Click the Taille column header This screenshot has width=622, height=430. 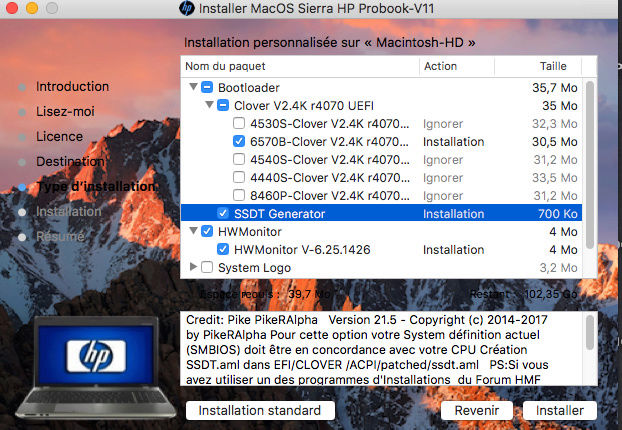538,66
